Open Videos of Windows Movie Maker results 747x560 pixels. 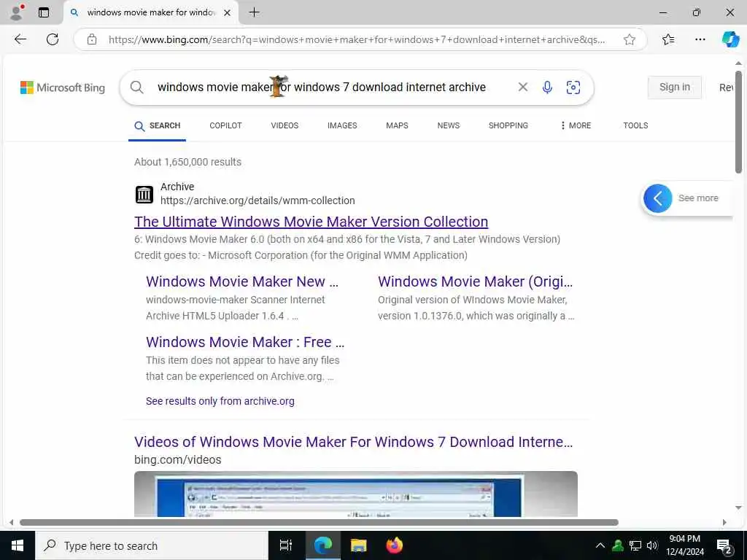[x=354, y=442]
